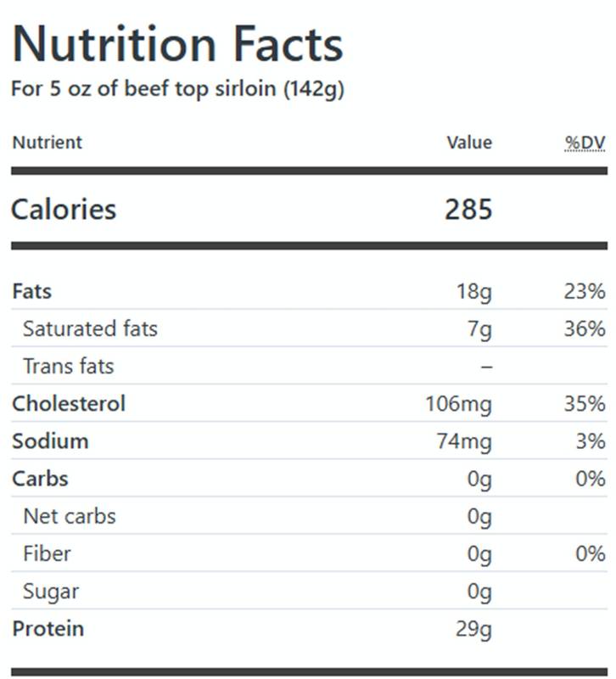Select the 74mg sodium value
The height and width of the screenshot is (679, 616).
coord(464,441)
